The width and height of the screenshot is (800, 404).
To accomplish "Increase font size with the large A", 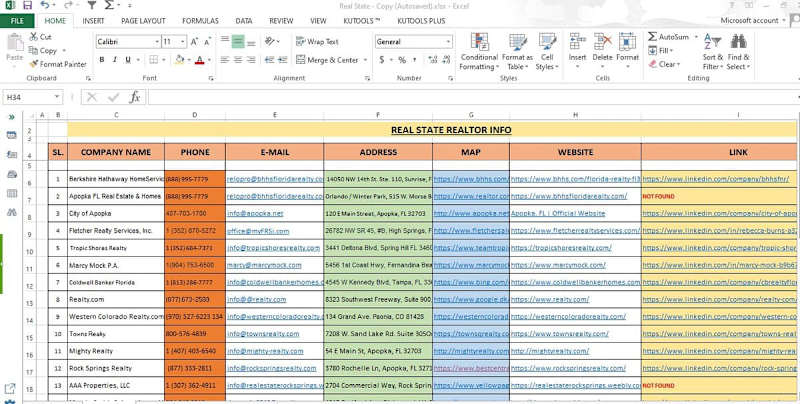I will (194, 42).
